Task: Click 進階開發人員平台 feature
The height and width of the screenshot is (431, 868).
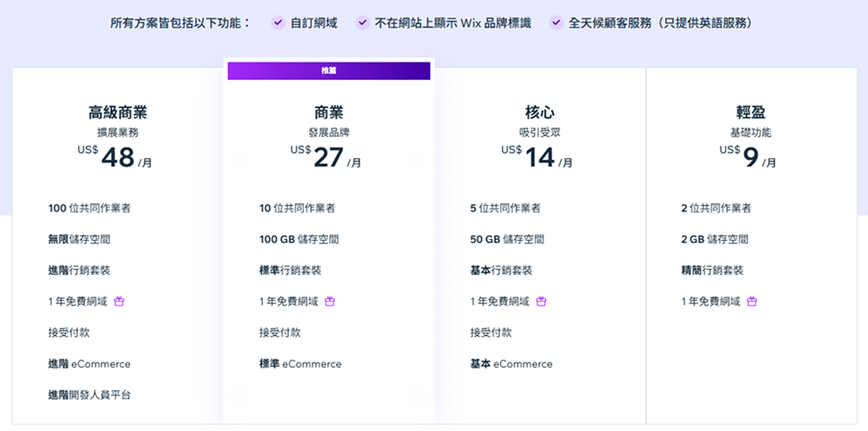Action: coord(89,395)
